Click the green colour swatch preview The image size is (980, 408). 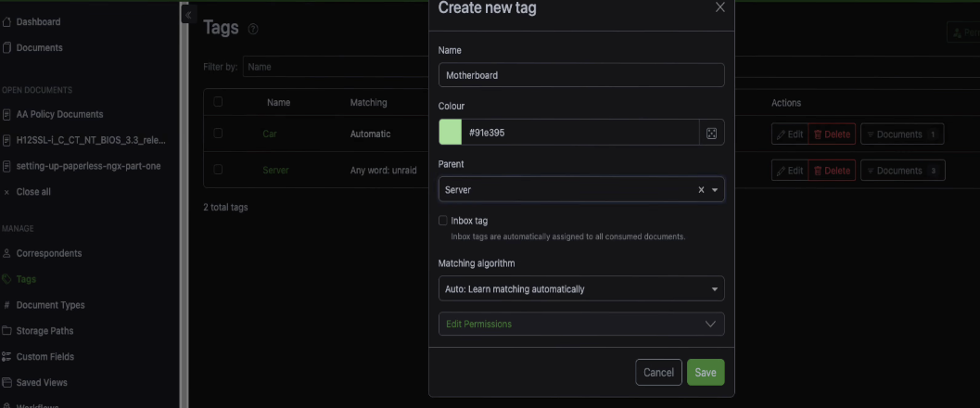[451, 133]
